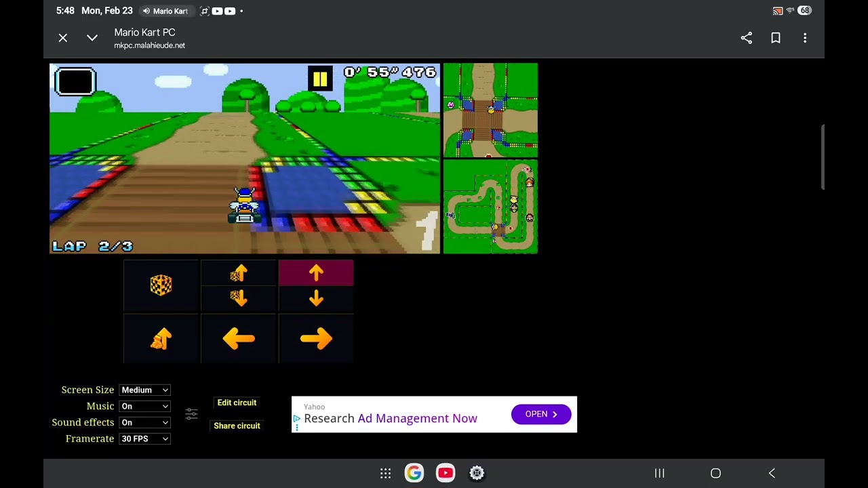Open the Music On dropdown
Screen dimensions: 868x488
[x=144, y=406]
